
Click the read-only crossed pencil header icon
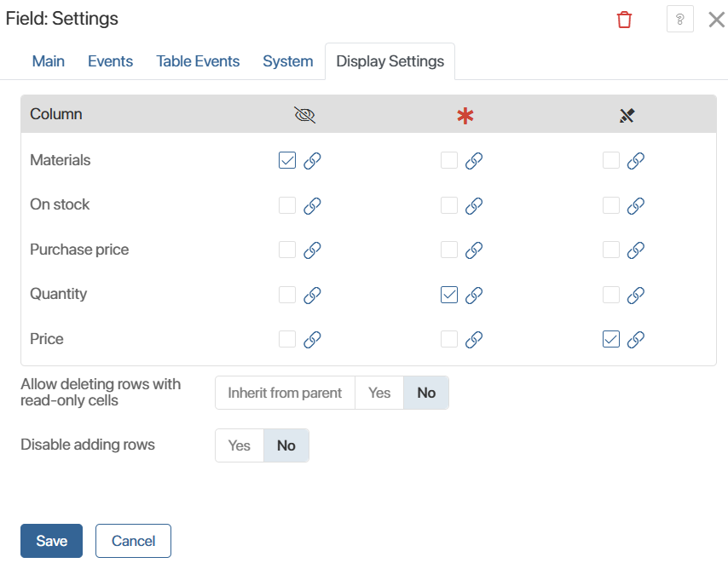coord(627,115)
